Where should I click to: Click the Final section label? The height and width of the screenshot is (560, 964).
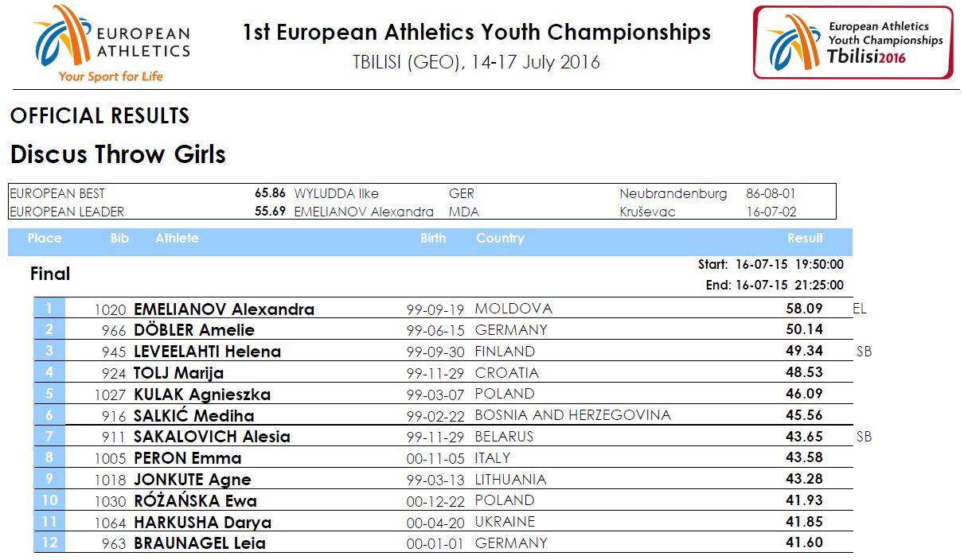point(50,274)
